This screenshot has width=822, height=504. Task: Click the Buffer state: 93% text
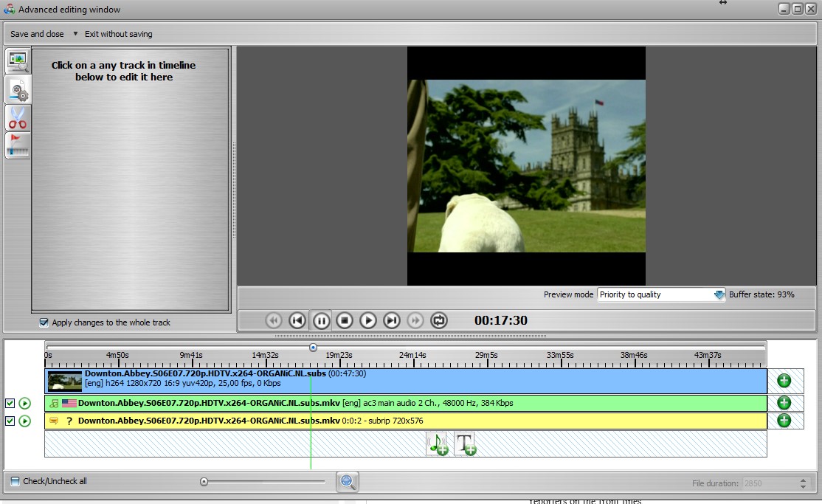(x=761, y=294)
